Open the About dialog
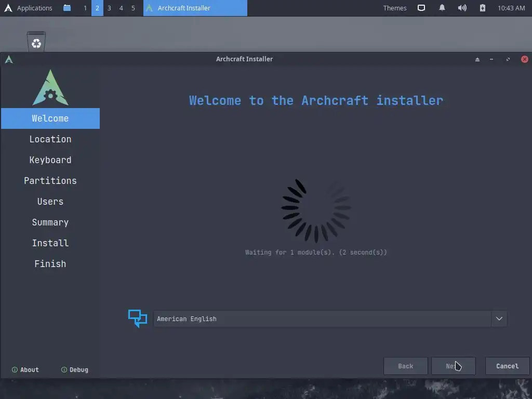 coord(25,370)
